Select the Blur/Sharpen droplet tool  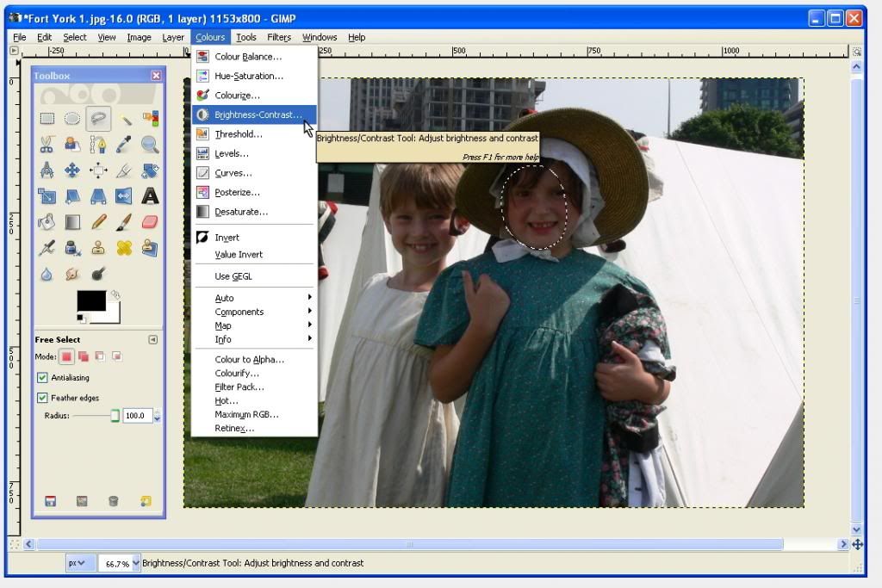[47, 274]
